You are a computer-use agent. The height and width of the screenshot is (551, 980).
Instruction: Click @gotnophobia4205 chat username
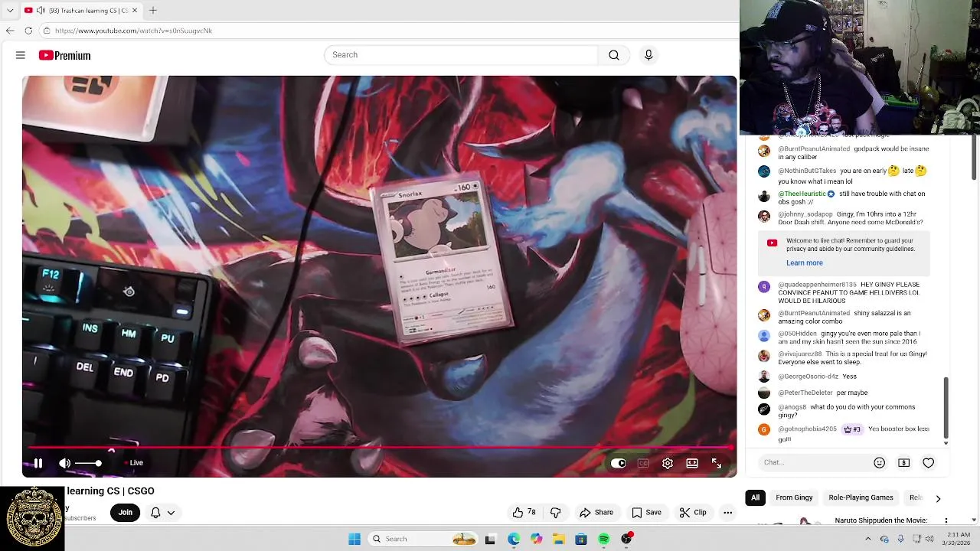click(808, 429)
